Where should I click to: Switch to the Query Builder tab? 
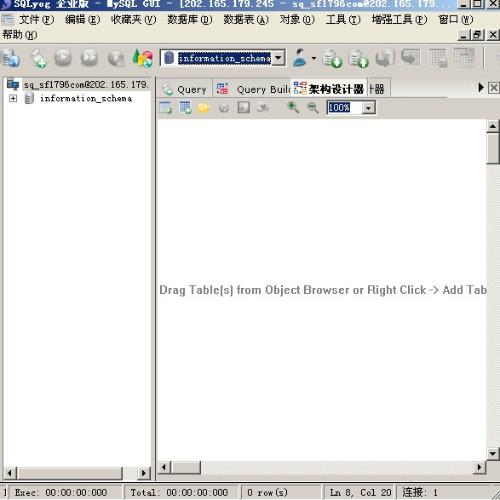point(252,89)
